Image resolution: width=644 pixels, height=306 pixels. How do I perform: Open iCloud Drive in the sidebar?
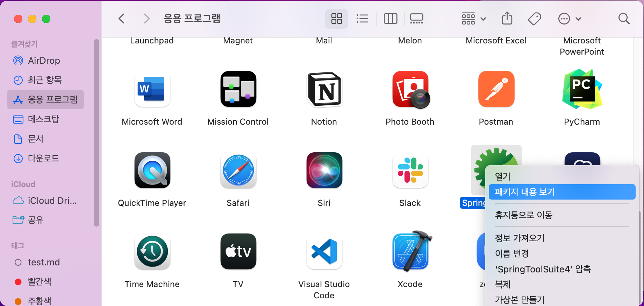point(45,201)
